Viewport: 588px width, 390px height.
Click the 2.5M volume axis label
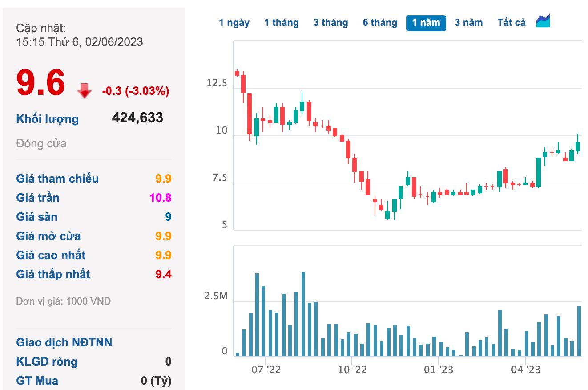pos(216,297)
